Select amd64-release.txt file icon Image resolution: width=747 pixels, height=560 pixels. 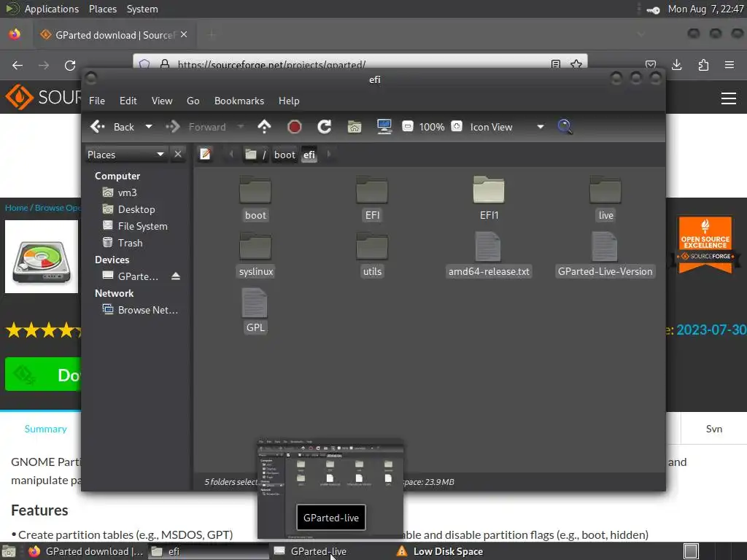coord(488,246)
